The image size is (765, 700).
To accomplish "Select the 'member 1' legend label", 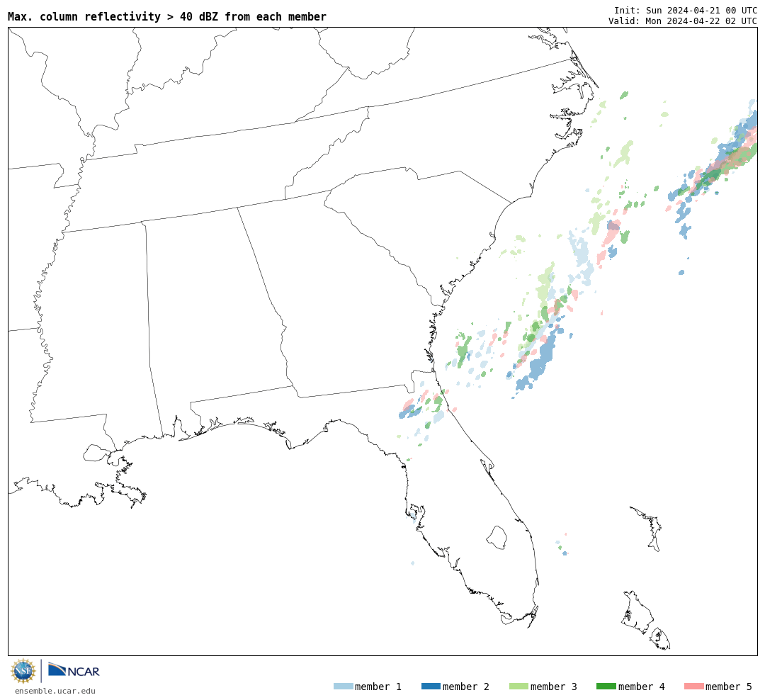I will 378,687.
